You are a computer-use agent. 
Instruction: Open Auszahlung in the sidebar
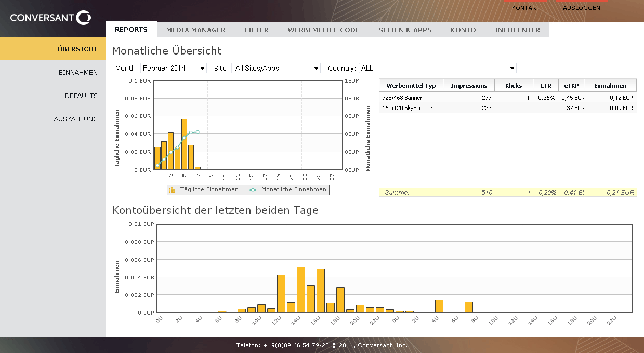coord(75,119)
